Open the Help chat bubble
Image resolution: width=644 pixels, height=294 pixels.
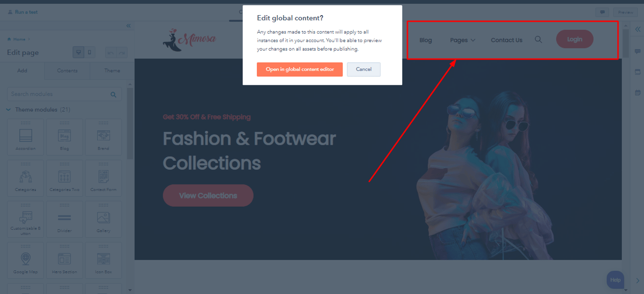pyautogui.click(x=615, y=280)
